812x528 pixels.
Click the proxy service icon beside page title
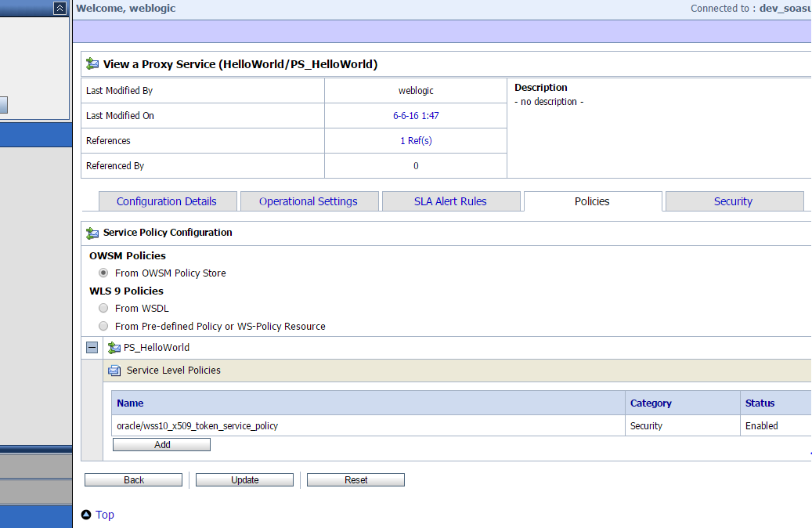(x=92, y=64)
